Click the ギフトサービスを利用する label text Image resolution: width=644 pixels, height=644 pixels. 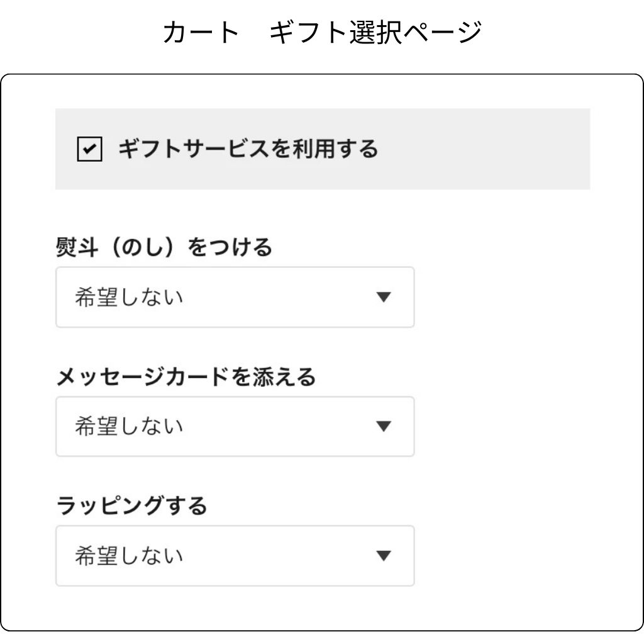248,150
